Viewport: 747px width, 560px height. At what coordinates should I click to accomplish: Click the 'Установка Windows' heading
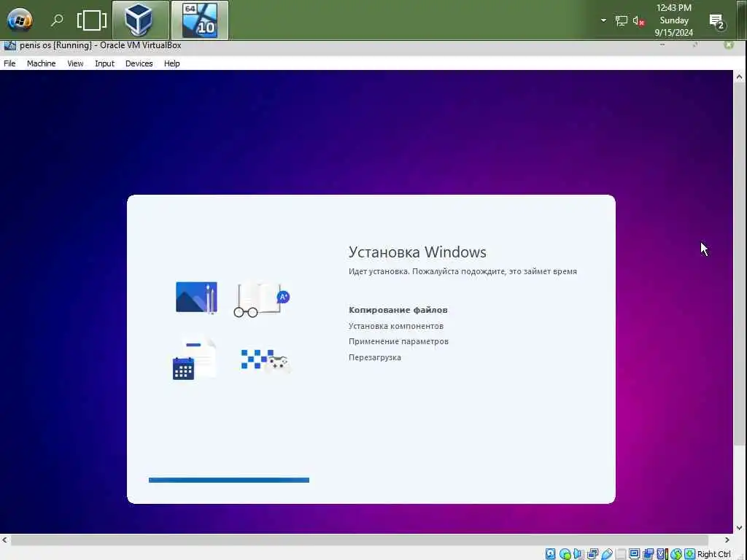coord(417,252)
